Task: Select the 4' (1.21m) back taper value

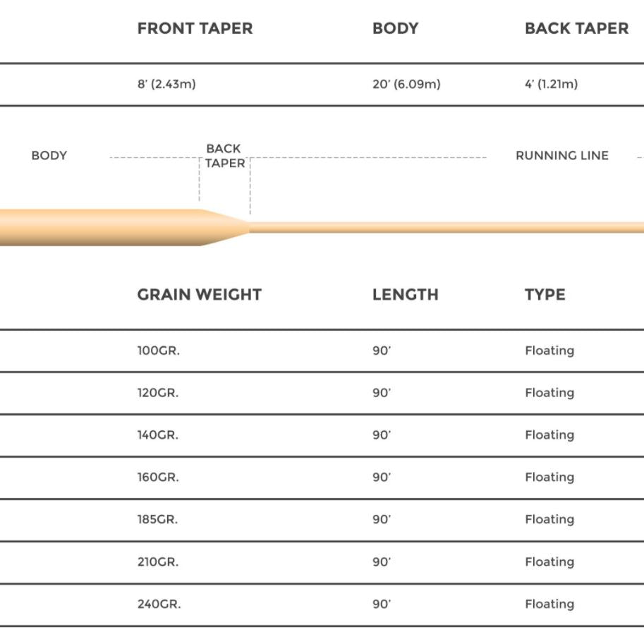Action: pos(551,84)
